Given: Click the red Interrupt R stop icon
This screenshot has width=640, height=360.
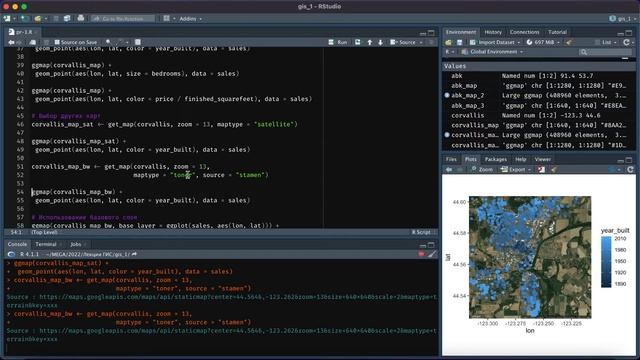Looking at the screenshot, I should tap(421, 254).
